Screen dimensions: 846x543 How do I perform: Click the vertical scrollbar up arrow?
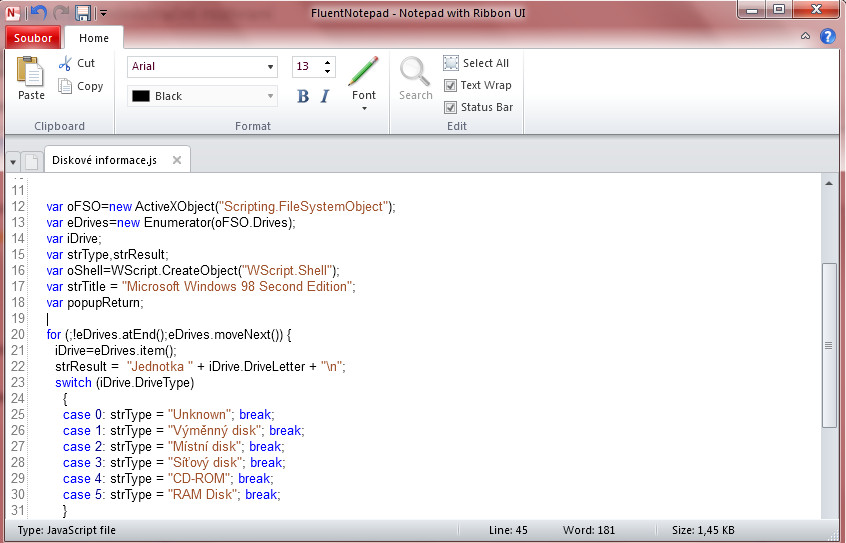828,184
